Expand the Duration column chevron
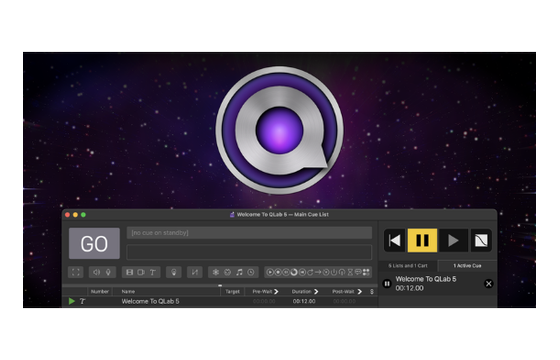Viewport: 560px width, 360px height. click(x=316, y=291)
